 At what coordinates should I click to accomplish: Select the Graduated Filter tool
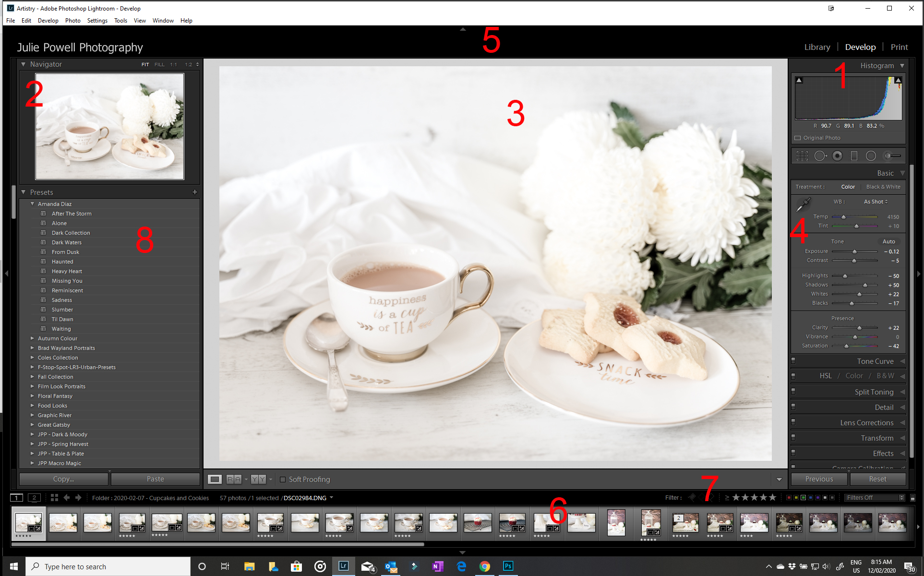854,156
